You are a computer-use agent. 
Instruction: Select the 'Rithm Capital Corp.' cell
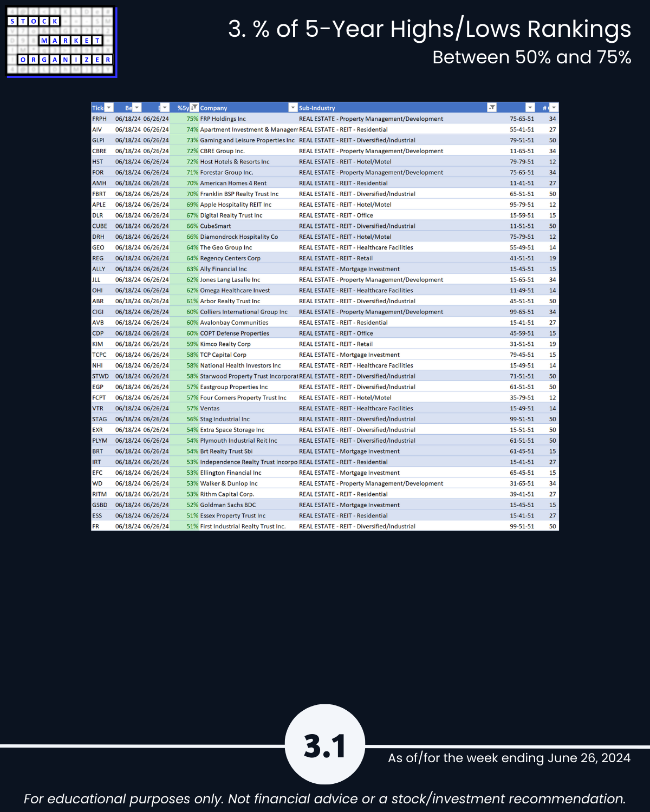(x=249, y=494)
